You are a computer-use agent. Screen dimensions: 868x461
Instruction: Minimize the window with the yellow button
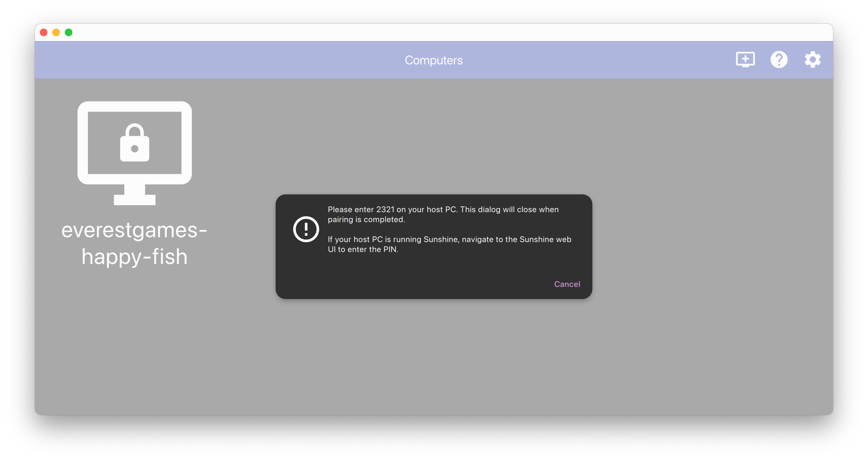(x=56, y=32)
